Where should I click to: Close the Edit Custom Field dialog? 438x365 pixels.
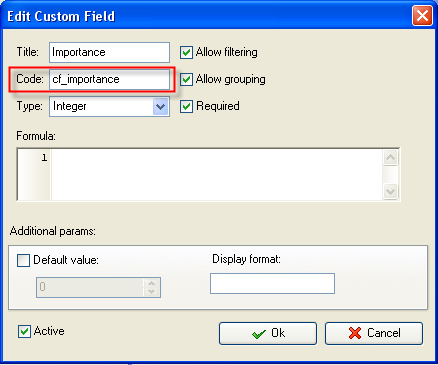(x=422, y=16)
